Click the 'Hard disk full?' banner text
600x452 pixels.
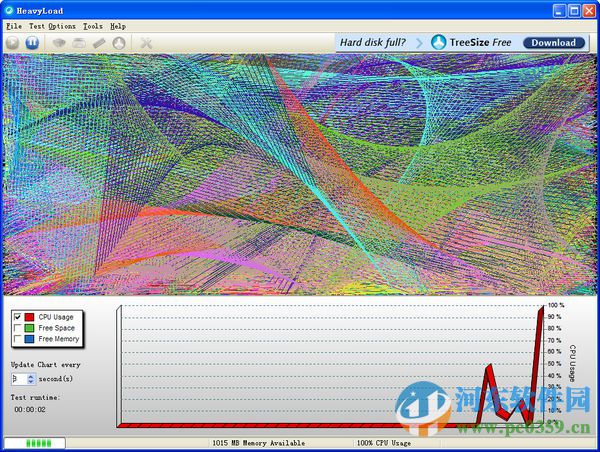point(372,42)
